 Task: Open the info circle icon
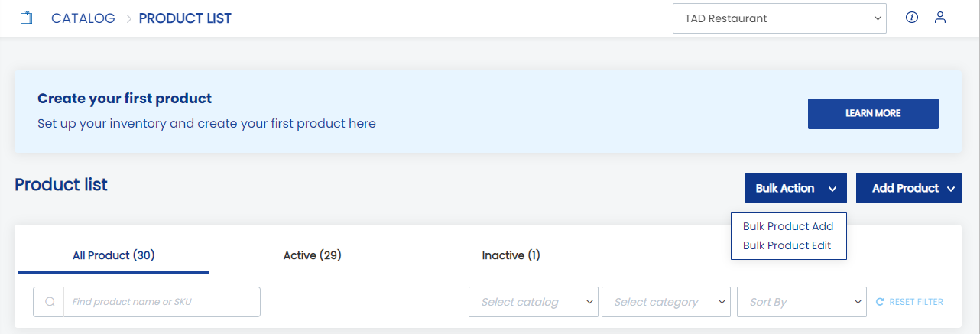(x=911, y=18)
